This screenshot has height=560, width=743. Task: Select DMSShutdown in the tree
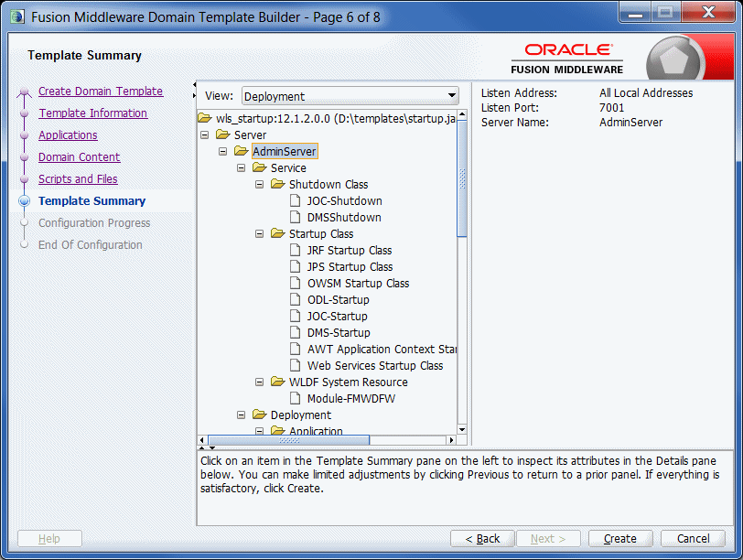(x=344, y=218)
